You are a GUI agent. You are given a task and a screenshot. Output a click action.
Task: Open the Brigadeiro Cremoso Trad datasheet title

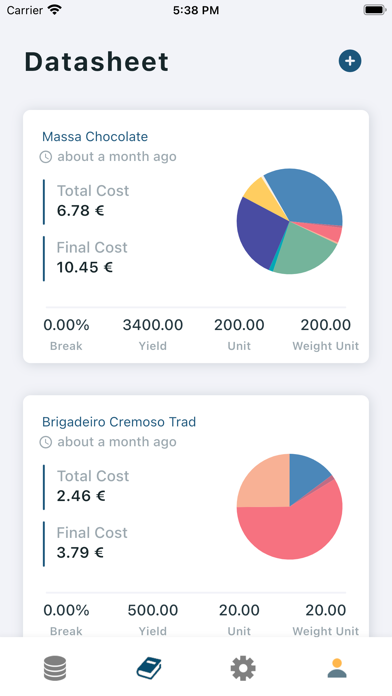[119, 422]
